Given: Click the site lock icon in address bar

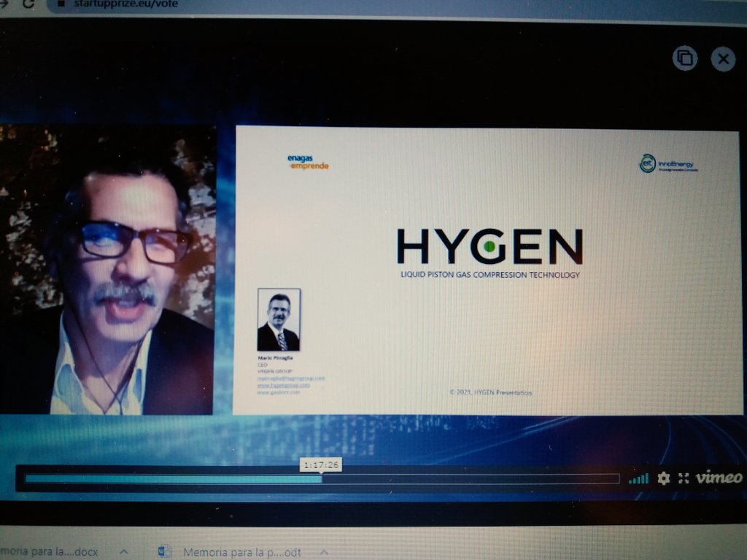Looking at the screenshot, I should [x=61, y=4].
